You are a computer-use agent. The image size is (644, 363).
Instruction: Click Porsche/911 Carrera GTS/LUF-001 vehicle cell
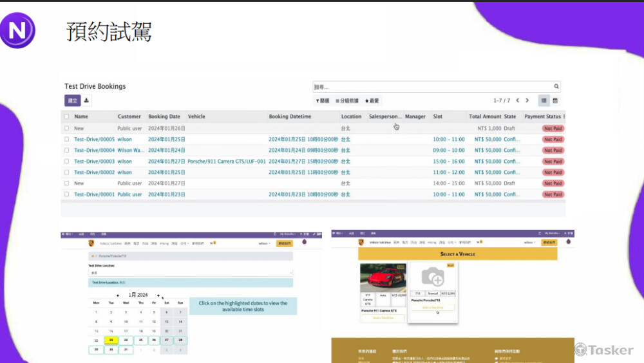pyautogui.click(x=227, y=162)
